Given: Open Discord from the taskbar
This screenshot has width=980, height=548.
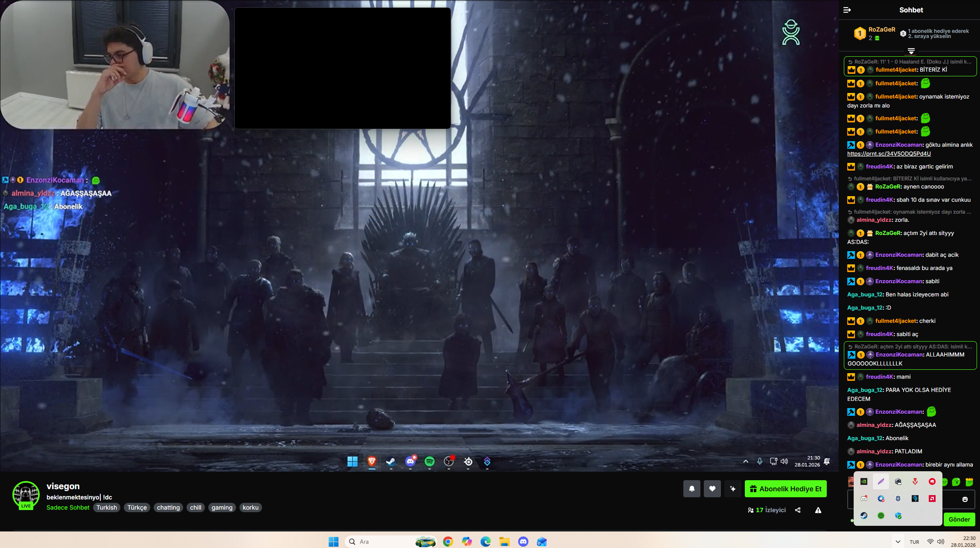Looking at the screenshot, I should coord(523,542).
